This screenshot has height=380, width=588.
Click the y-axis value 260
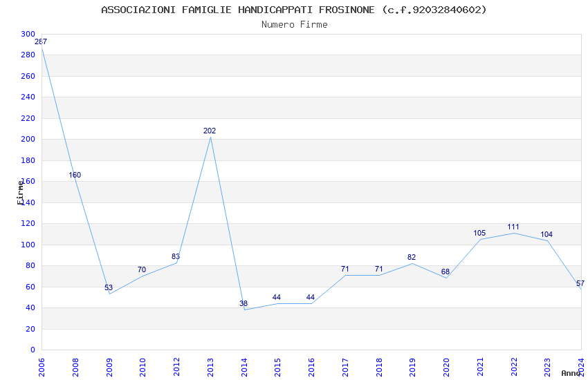(28, 76)
